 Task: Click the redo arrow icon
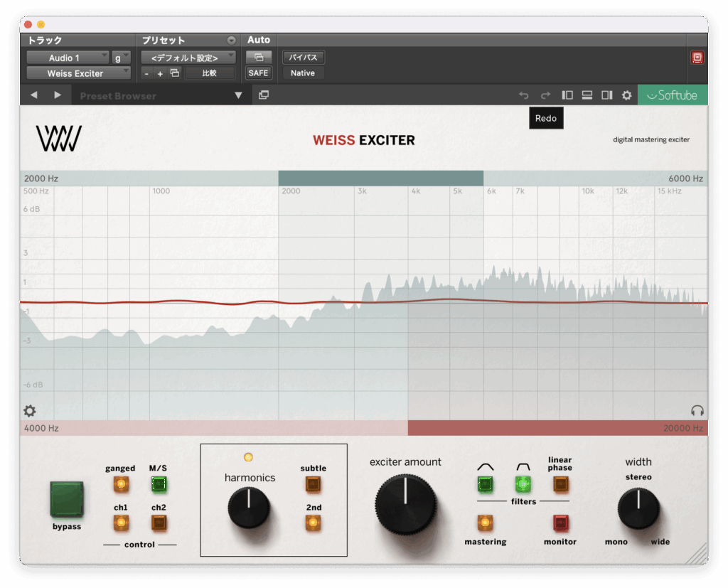click(545, 95)
